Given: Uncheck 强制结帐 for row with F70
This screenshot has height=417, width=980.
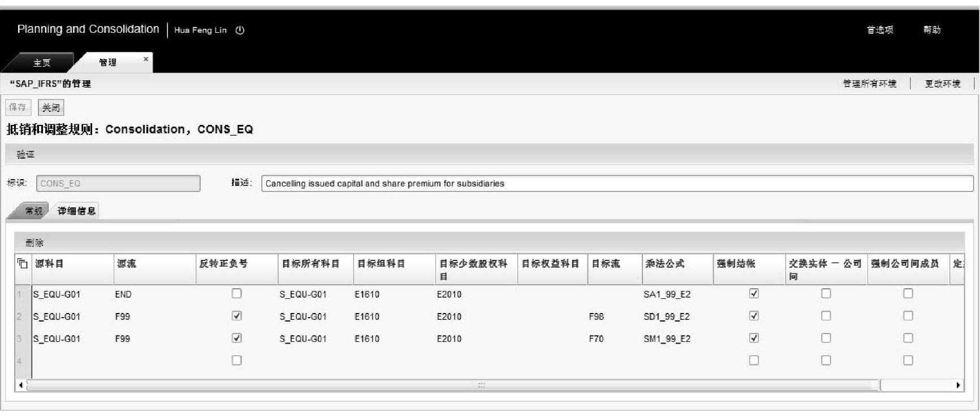Looking at the screenshot, I should 754,338.
